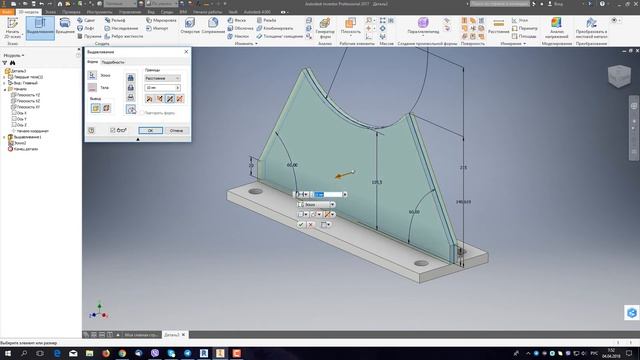Image resolution: width=640 pixels, height=360 pixels.
Task: Select the Draft (Наклон) tool
Action: 238,36
